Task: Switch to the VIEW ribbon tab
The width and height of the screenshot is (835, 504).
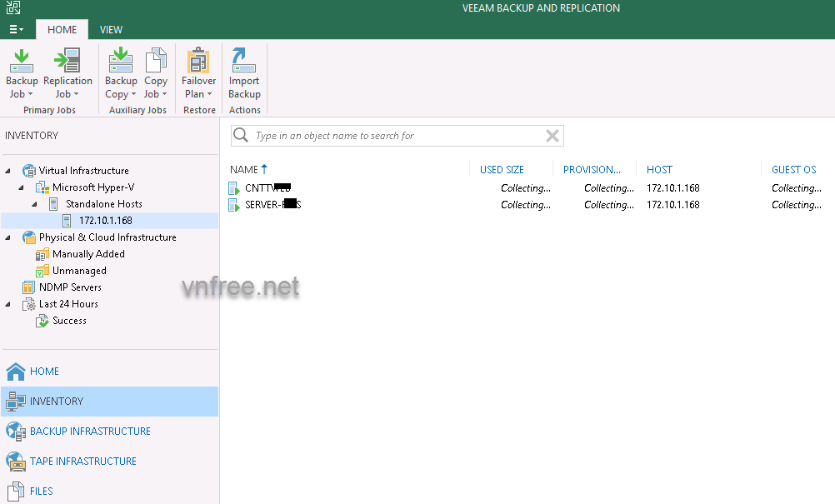Action: pyautogui.click(x=111, y=29)
